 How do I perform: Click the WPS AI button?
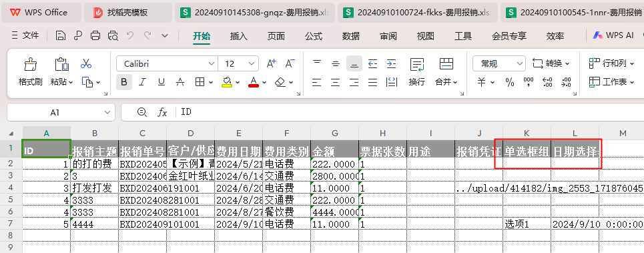[613, 35]
